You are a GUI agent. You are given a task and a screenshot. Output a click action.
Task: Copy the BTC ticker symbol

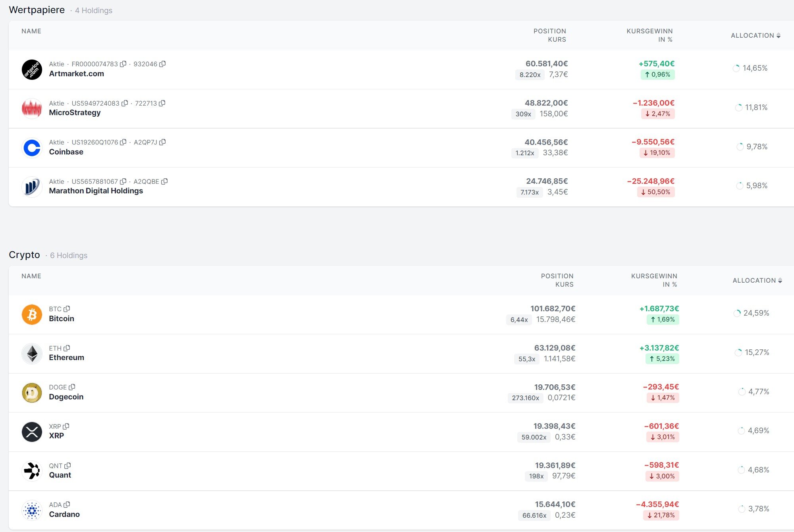(67, 309)
